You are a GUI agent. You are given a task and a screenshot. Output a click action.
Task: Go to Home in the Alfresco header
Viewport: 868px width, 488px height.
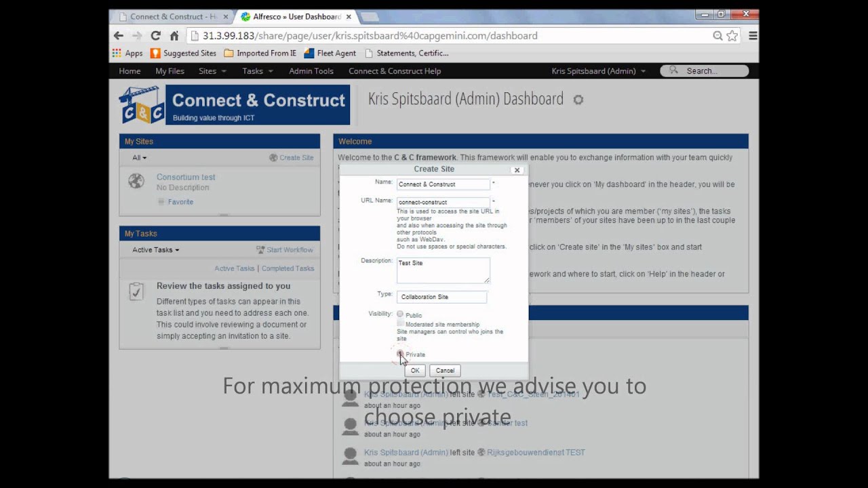pyautogui.click(x=130, y=71)
